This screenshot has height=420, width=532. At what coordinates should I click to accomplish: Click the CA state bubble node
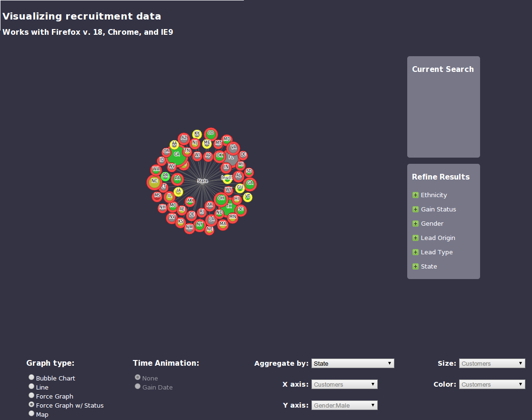click(x=177, y=154)
